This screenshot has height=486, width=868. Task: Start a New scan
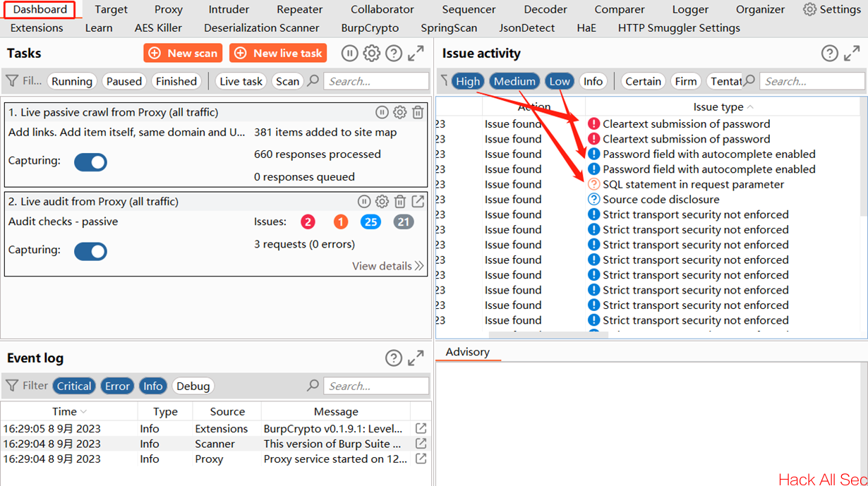point(183,53)
